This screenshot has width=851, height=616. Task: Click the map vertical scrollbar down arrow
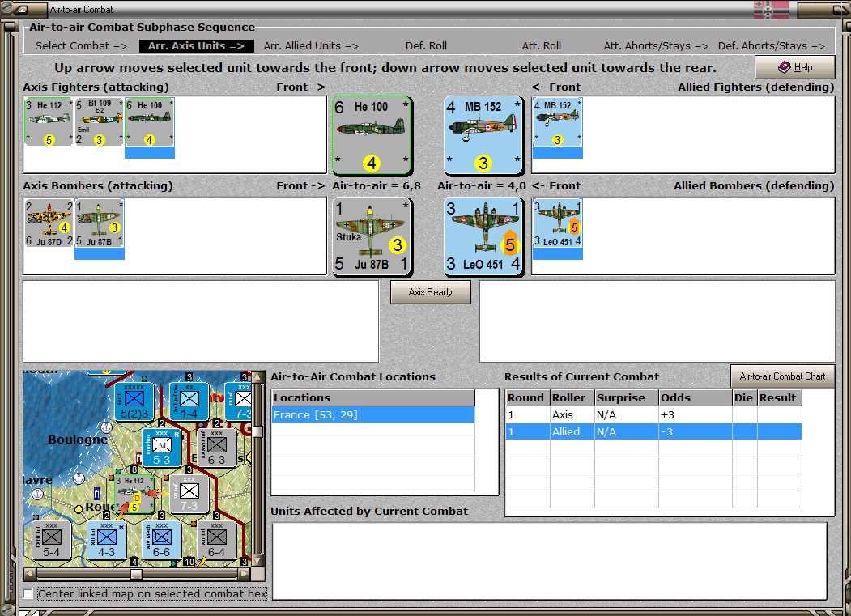pyautogui.click(x=258, y=560)
